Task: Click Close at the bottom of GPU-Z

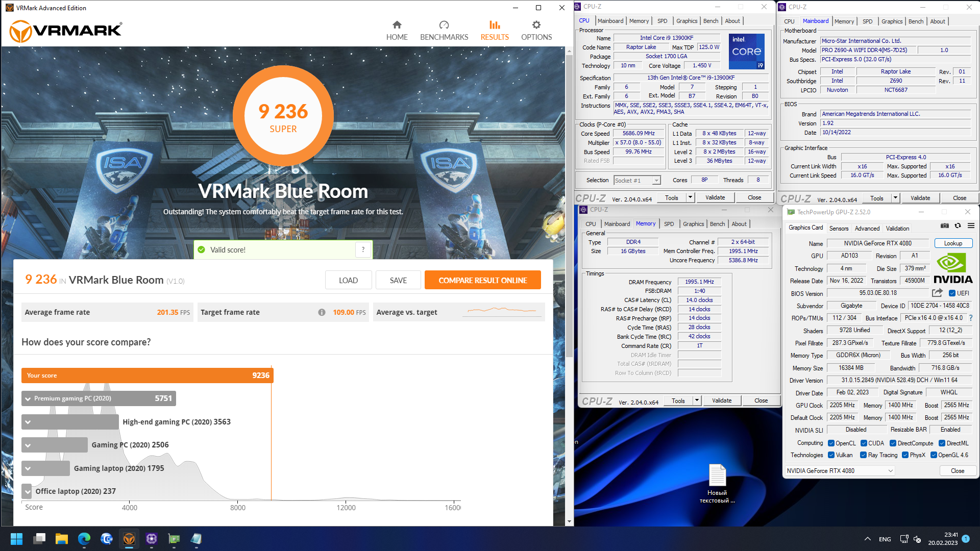Action: (958, 471)
